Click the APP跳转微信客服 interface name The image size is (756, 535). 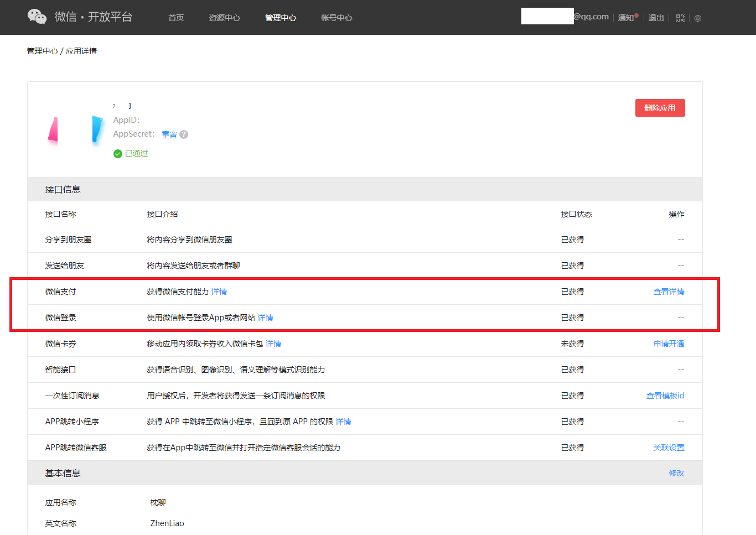coord(76,448)
